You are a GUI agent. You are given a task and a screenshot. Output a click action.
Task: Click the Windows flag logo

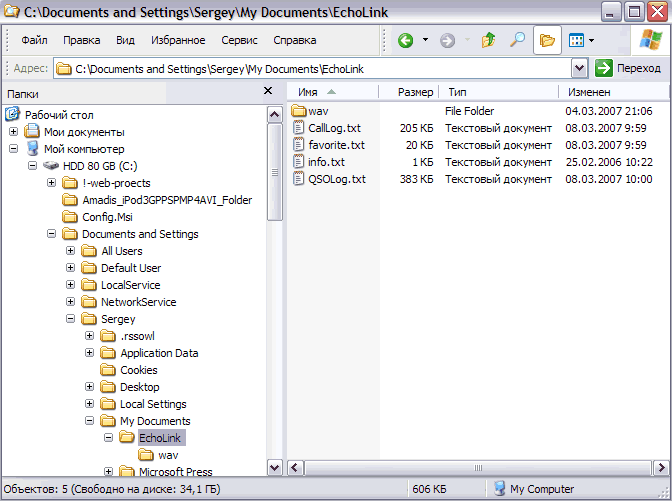point(650,40)
